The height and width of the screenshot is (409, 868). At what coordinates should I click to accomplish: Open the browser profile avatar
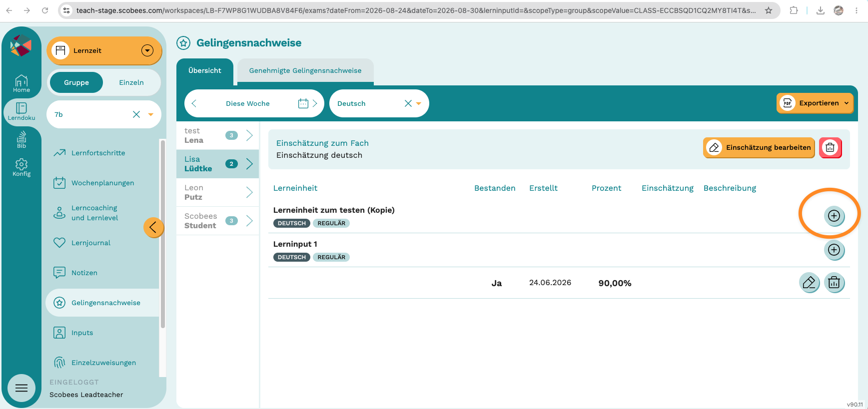pyautogui.click(x=839, y=10)
